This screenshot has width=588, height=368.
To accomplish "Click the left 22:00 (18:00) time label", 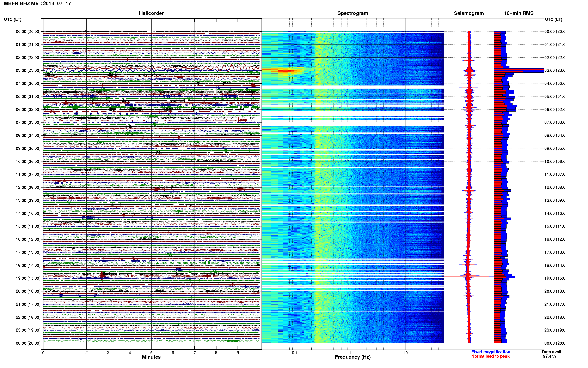I will [28, 317].
